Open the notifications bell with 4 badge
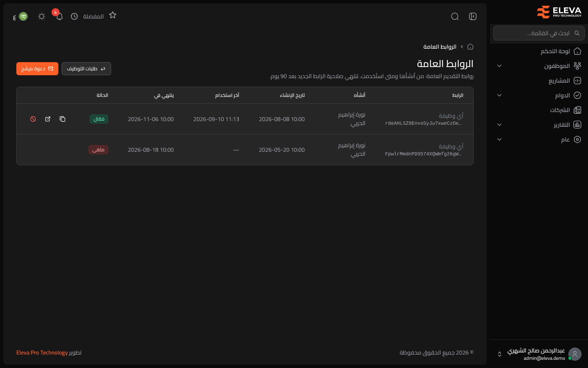 coord(59,16)
